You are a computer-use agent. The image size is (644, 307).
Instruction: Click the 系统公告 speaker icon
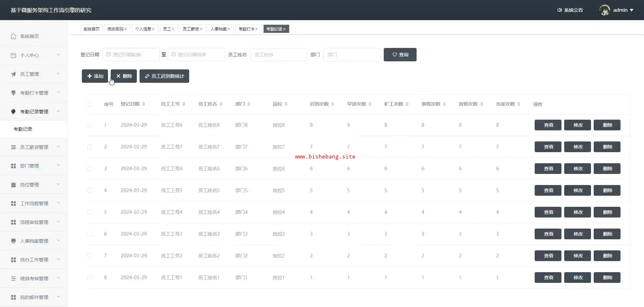[559, 10]
